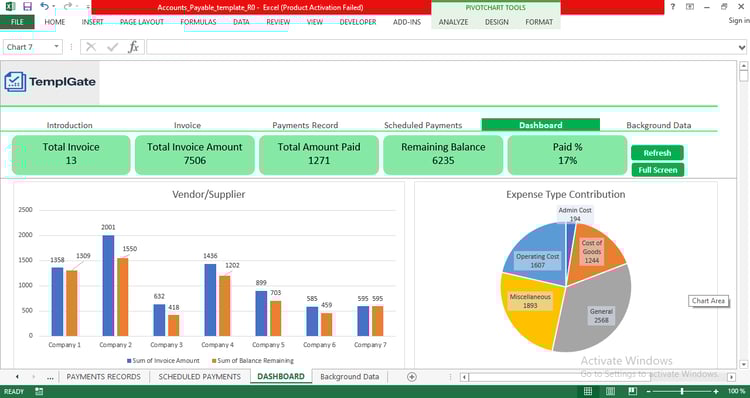Click the Full Screen button
The image size is (750, 398).
click(657, 170)
